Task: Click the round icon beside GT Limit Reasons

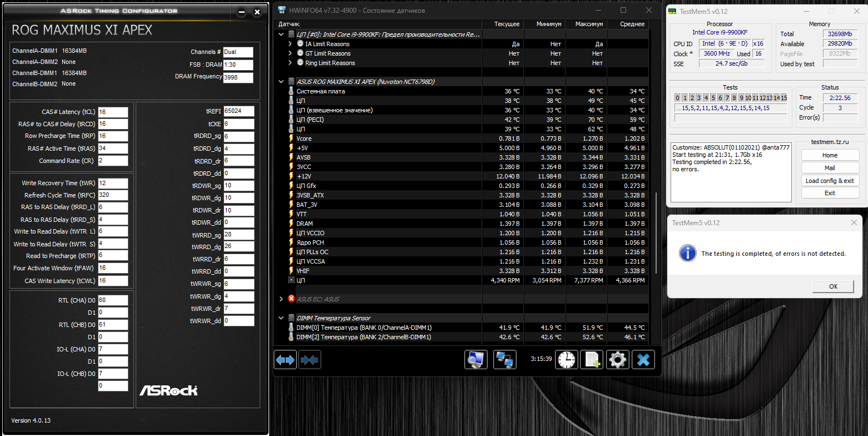Action: pyautogui.click(x=300, y=53)
